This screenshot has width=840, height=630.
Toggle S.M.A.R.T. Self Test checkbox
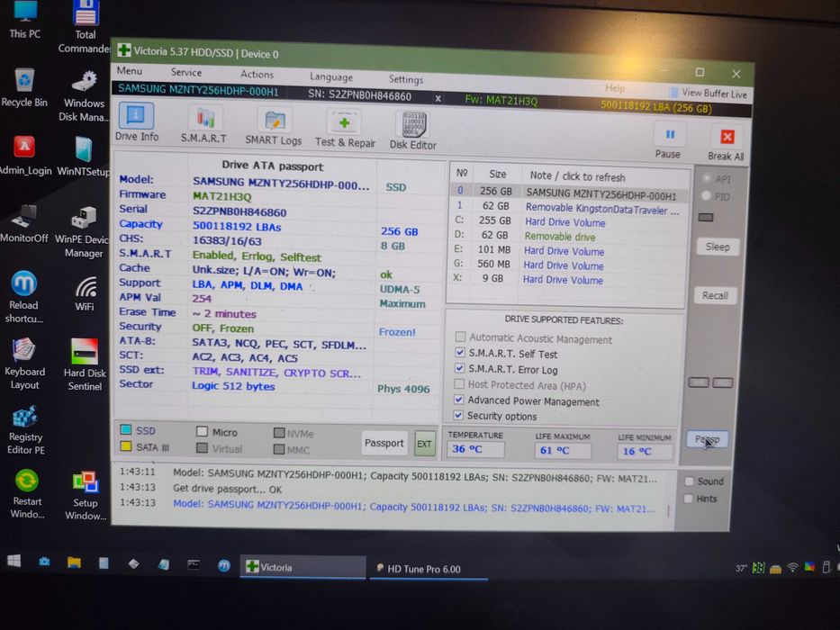coord(459,353)
